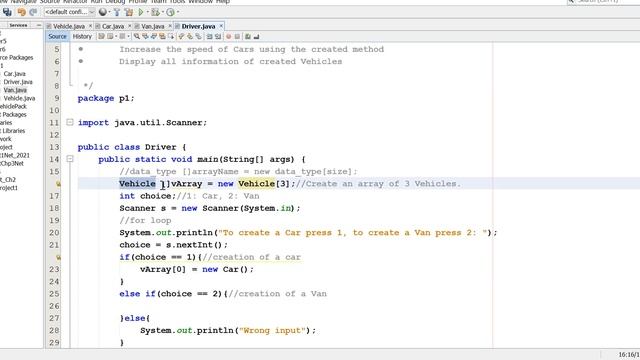This screenshot has width=640, height=360.
Task: Click the "Wrong input" println line
Action: tap(228, 331)
